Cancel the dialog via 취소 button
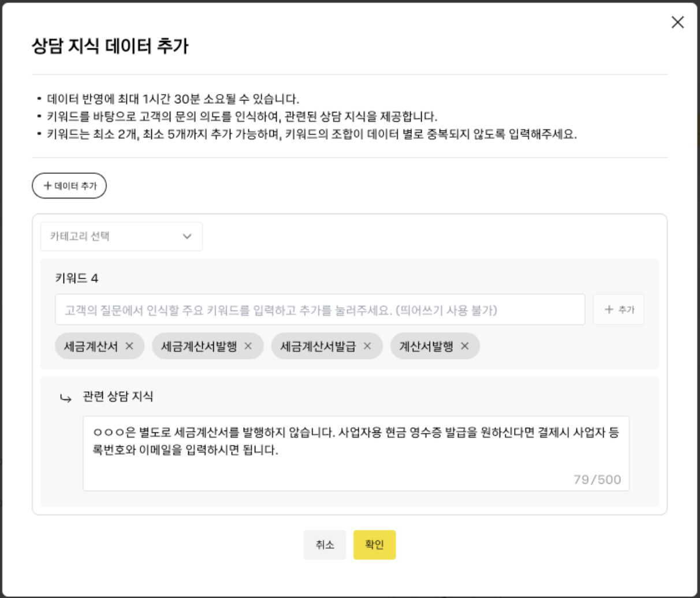700x598 pixels. pyautogui.click(x=325, y=544)
